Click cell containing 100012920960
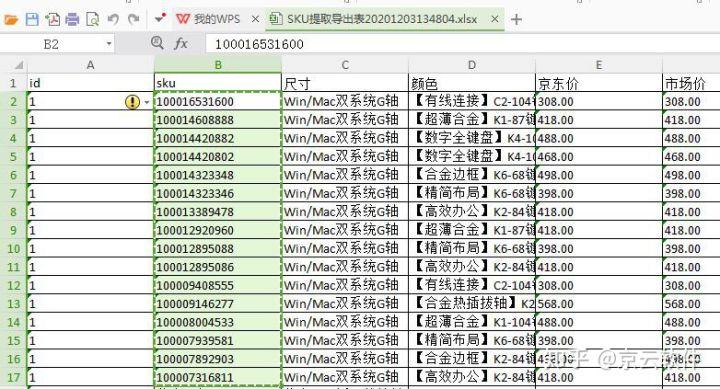The image size is (720, 389). point(218,230)
